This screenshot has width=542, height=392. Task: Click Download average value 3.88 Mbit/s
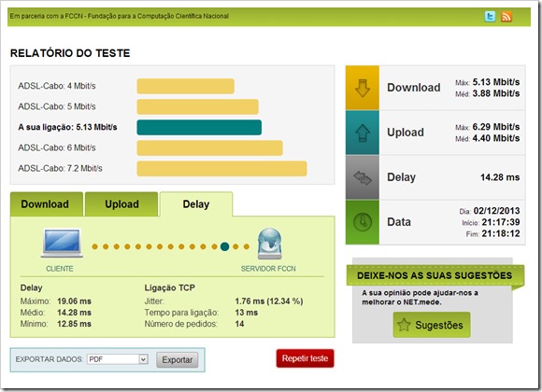point(496,93)
